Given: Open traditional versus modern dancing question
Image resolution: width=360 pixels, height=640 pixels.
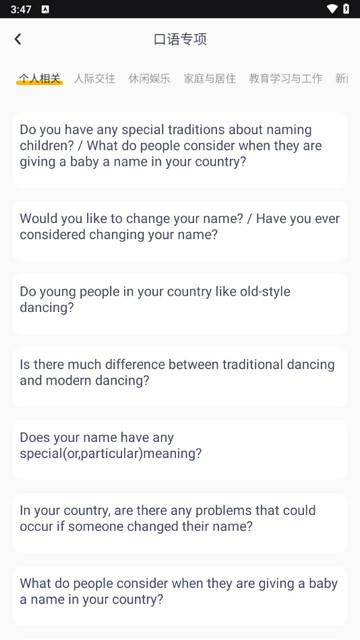Looking at the screenshot, I should [x=180, y=377].
